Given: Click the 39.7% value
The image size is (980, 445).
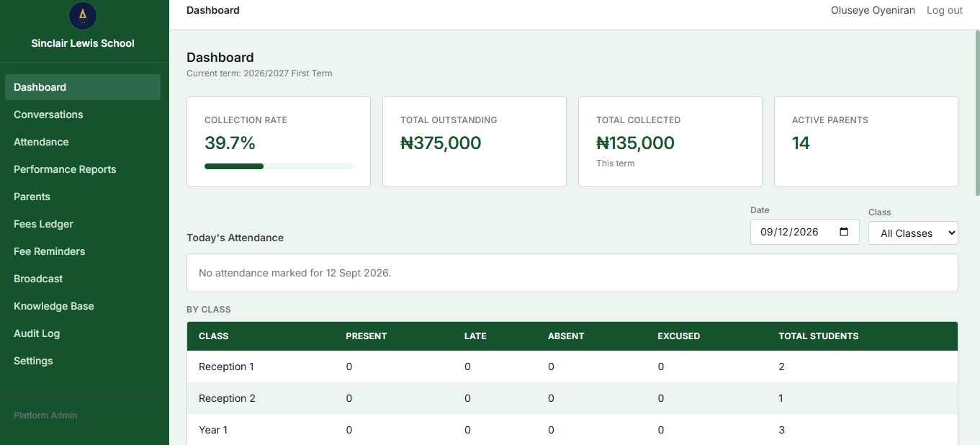Looking at the screenshot, I should tap(230, 143).
